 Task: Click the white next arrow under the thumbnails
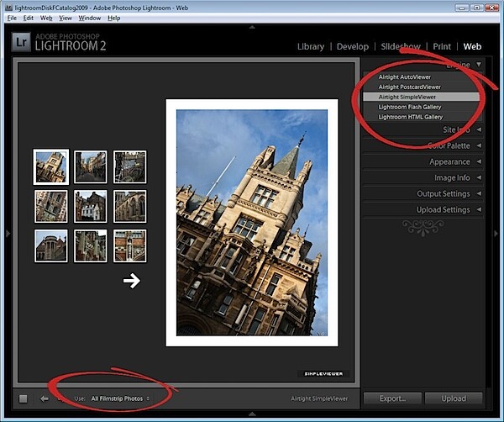click(132, 281)
